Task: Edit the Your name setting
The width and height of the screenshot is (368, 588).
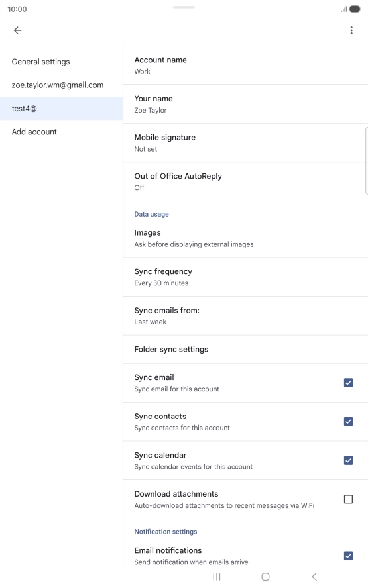Action: pyautogui.click(x=245, y=104)
